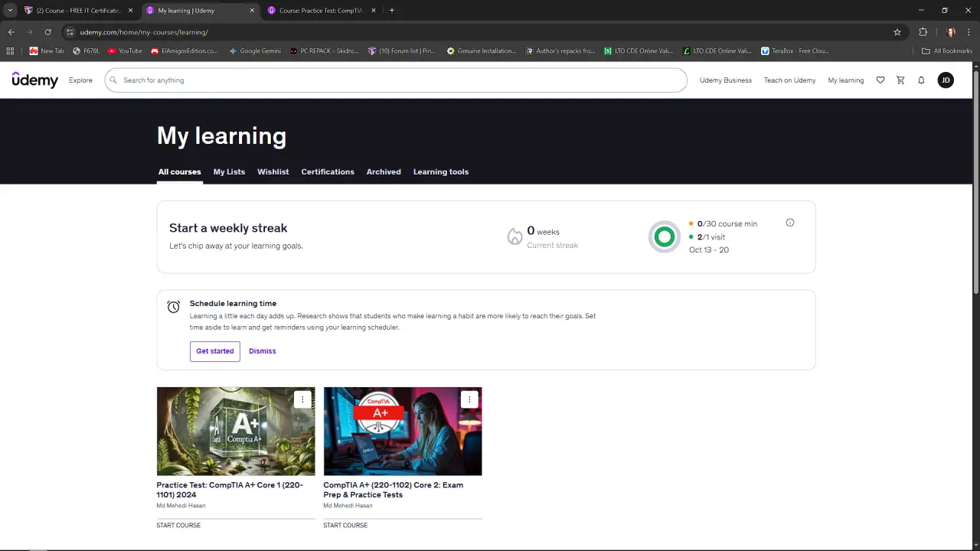
Task: Open options menu on Core 1 practice test card
Action: tap(302, 399)
